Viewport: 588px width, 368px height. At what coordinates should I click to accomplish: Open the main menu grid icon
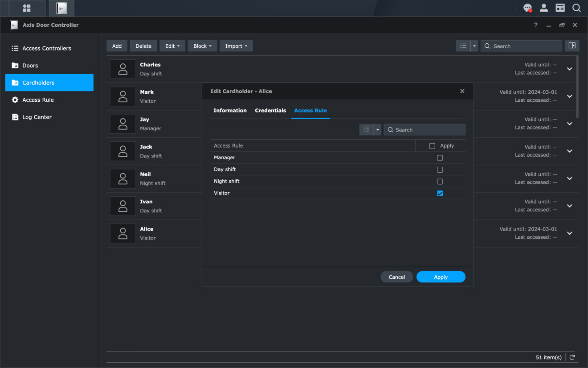point(27,8)
